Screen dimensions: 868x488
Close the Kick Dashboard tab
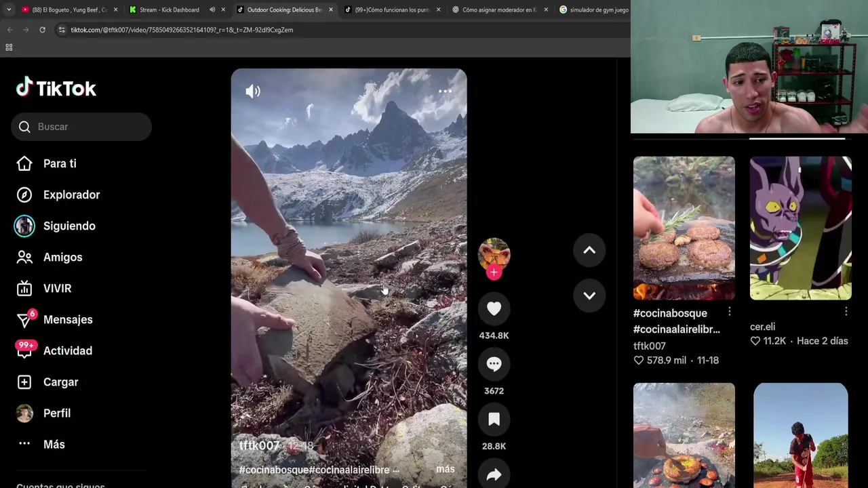tap(223, 9)
